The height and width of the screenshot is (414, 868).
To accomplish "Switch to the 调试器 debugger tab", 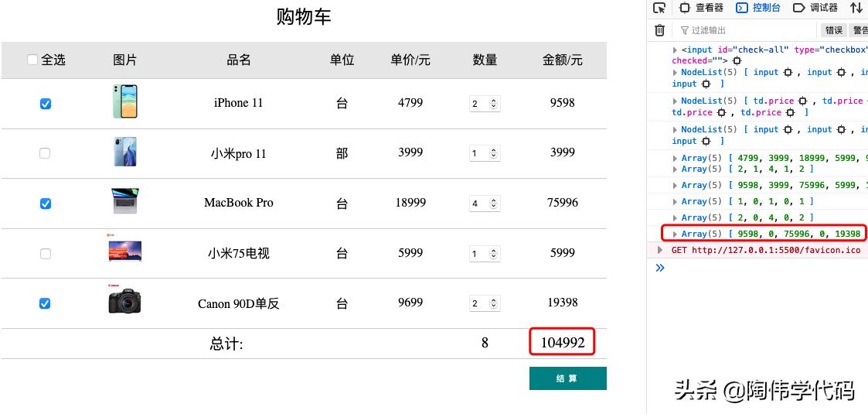I will tap(815, 8).
